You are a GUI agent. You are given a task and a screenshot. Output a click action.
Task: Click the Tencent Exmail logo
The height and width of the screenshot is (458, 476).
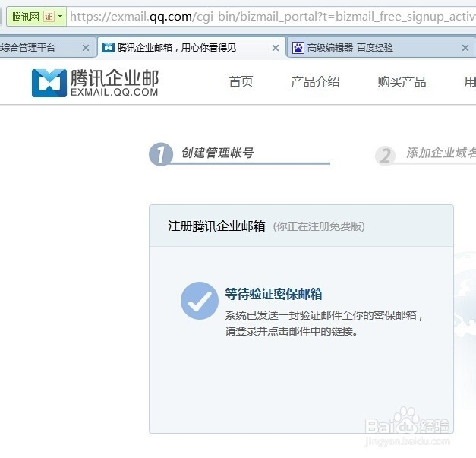coord(95,83)
